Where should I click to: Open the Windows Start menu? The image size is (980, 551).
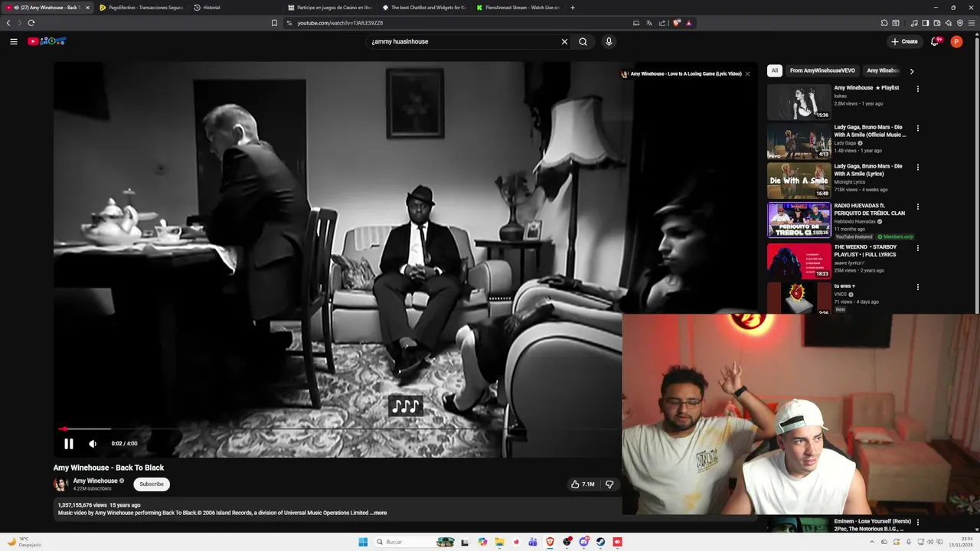363,542
